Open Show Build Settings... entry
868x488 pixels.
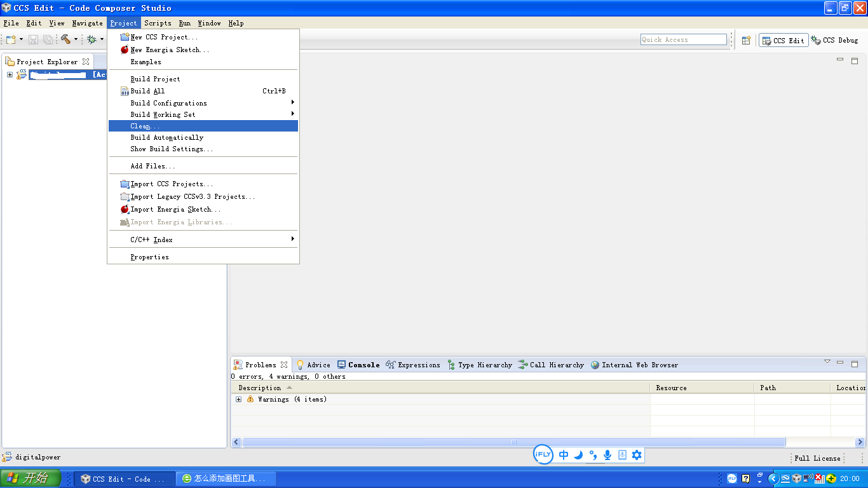pyautogui.click(x=203, y=149)
